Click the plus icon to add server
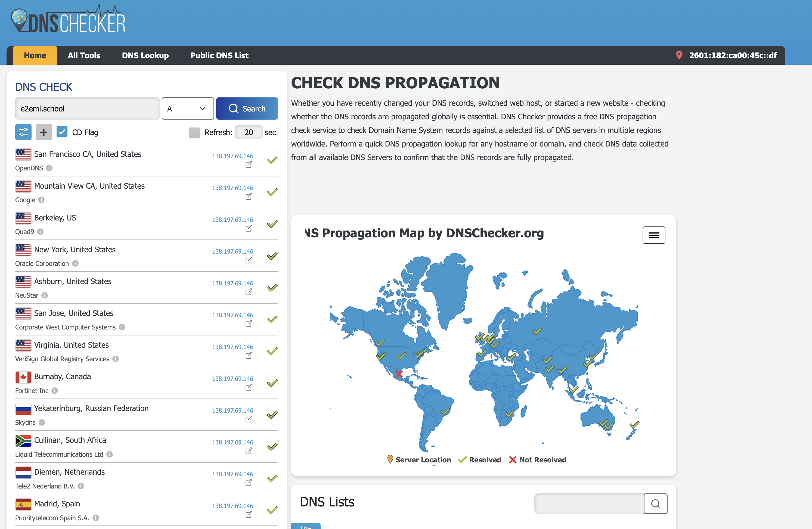812x529 pixels. (44, 132)
